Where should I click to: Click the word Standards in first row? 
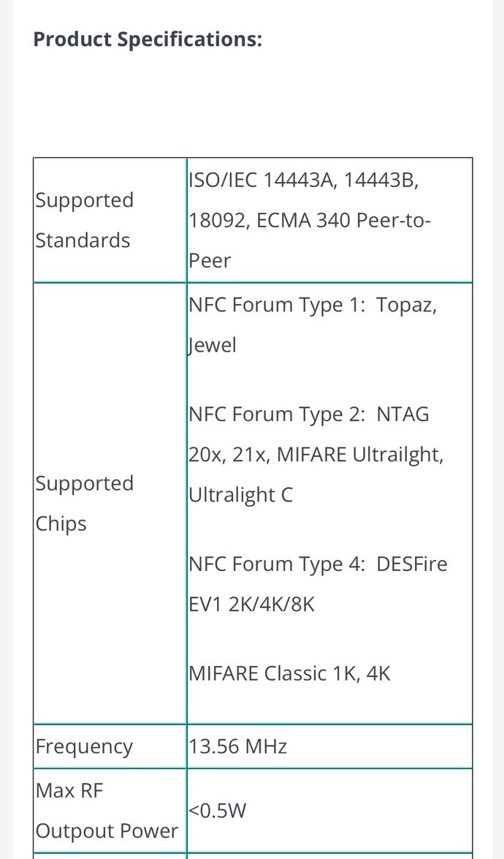(83, 240)
